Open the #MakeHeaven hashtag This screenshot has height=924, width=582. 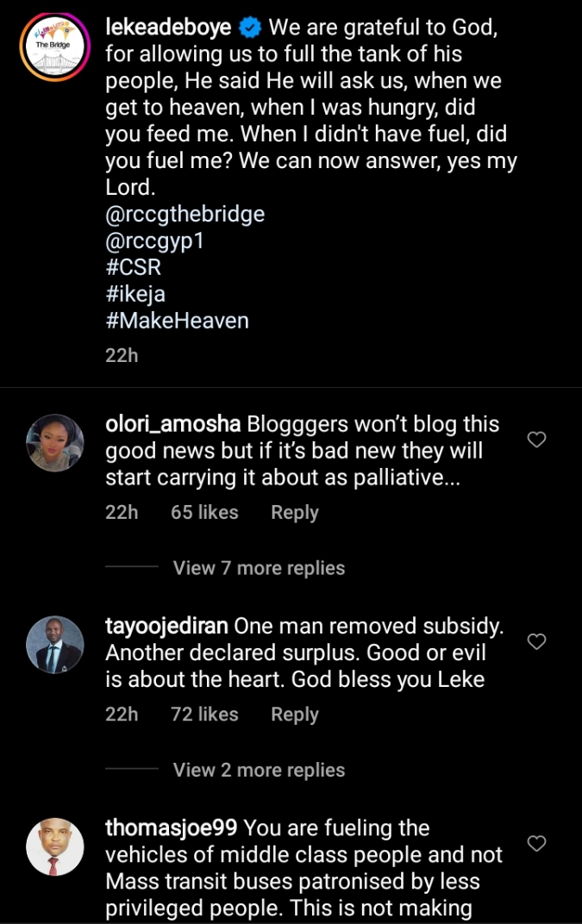177,321
